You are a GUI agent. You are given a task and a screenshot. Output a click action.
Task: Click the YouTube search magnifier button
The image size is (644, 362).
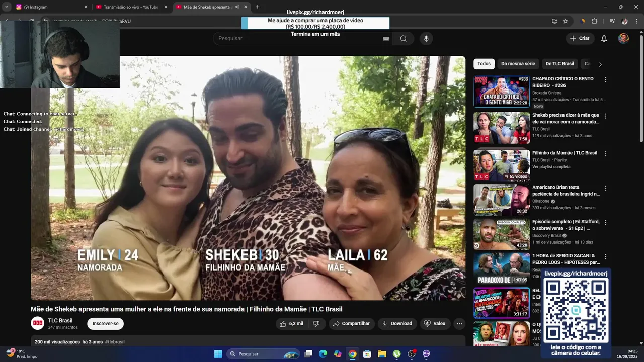pos(403,39)
